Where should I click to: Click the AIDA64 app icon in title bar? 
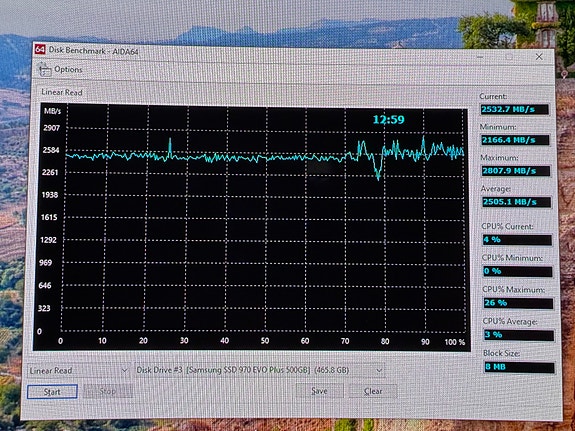(x=40, y=49)
